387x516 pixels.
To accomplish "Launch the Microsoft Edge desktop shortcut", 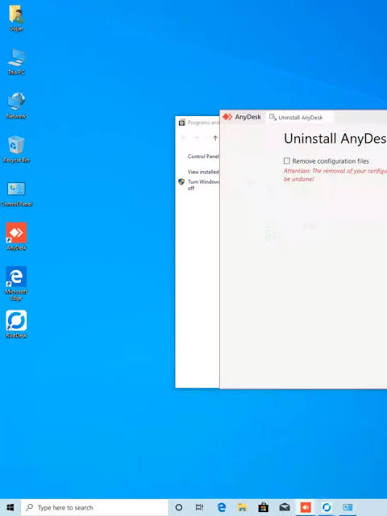I will tap(16, 284).
